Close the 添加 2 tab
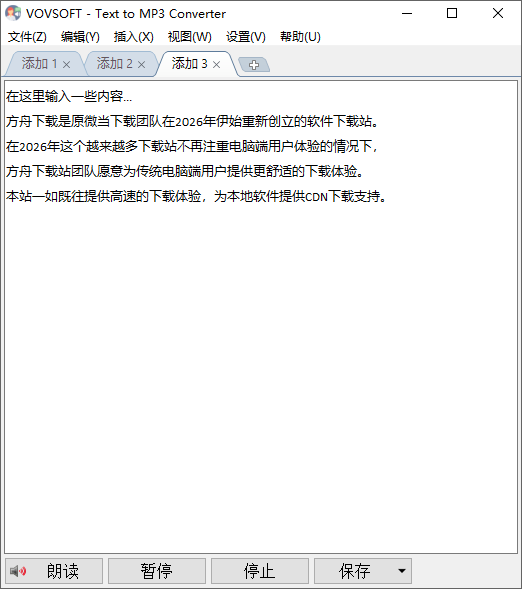The height and width of the screenshot is (589, 522). 141,65
